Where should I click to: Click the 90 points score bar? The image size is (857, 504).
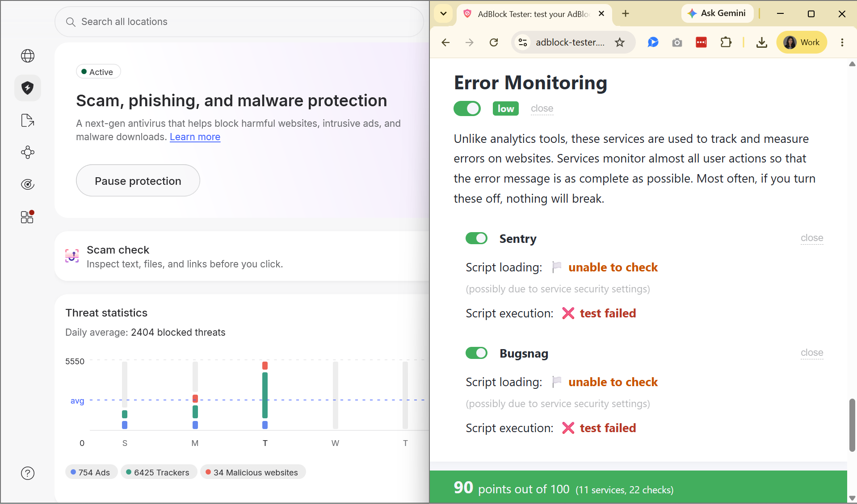(638, 487)
